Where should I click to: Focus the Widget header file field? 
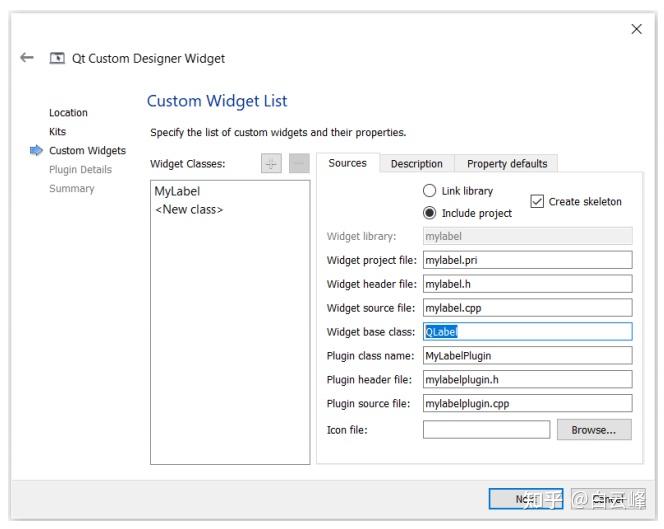(x=527, y=284)
